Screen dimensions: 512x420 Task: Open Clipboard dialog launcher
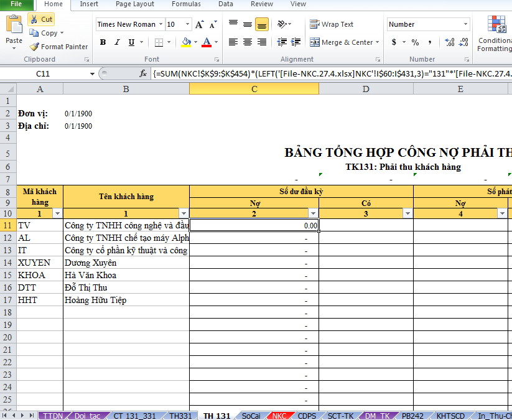[x=87, y=60]
